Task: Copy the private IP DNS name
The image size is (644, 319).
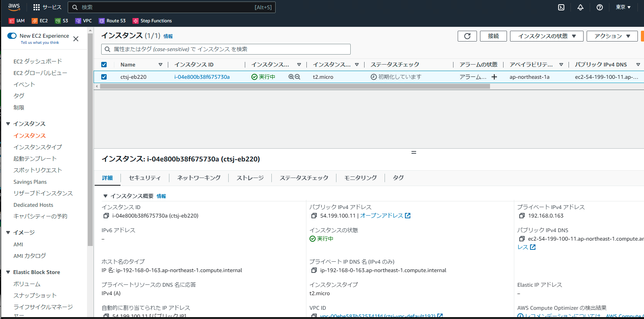Action: click(x=314, y=271)
